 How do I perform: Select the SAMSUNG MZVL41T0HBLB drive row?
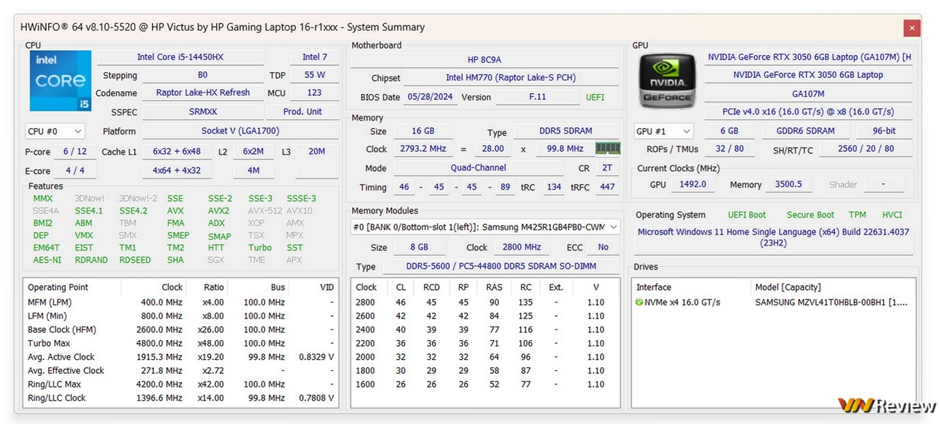[x=775, y=302]
